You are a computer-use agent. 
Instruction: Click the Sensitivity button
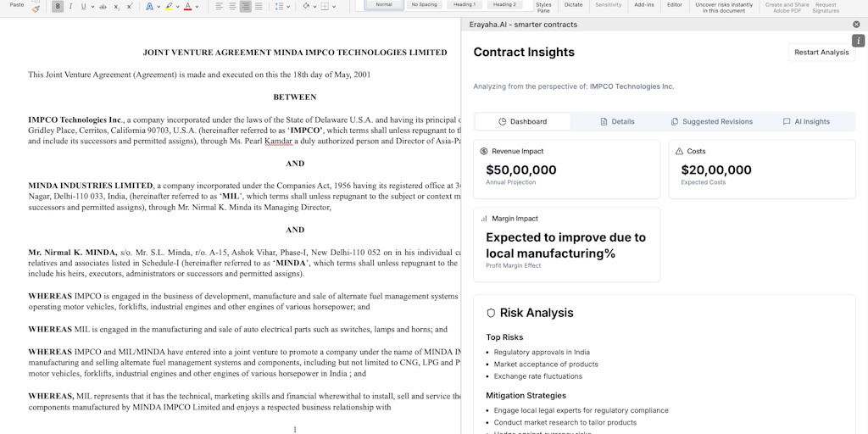[609, 4]
